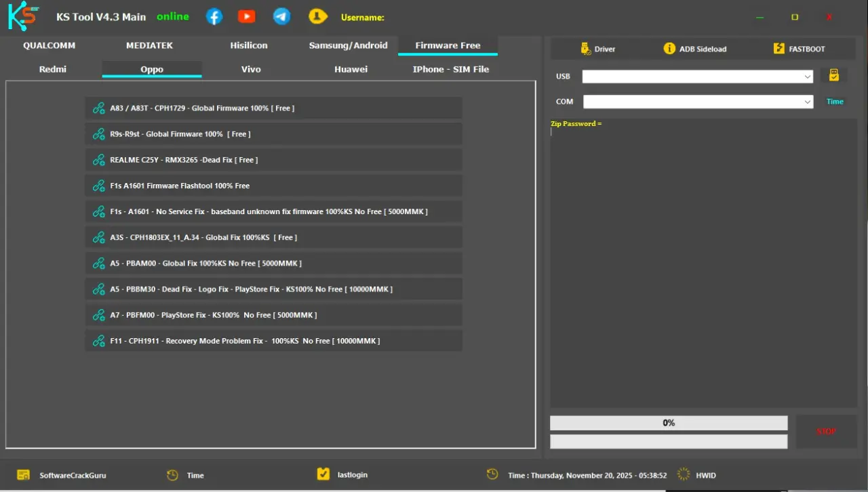Switch to the Hisilicon tab
Viewport: 868px width, 492px height.
[249, 45]
